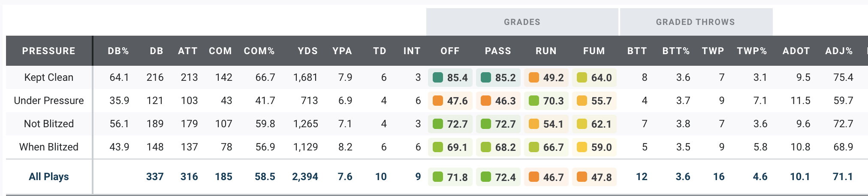Click the orange swatch beside 47.8 grade
Viewport: 868px width, 196px height.
582,177
